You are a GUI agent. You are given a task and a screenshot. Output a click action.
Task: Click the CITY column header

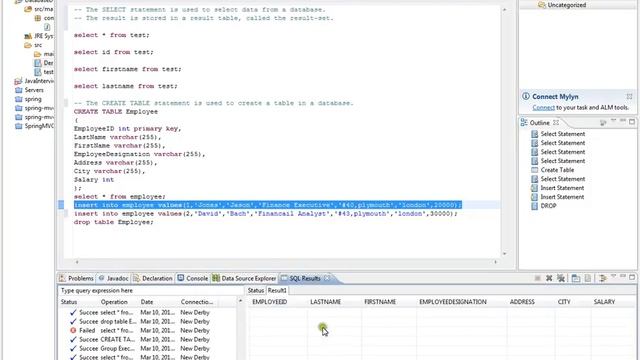tap(564, 302)
